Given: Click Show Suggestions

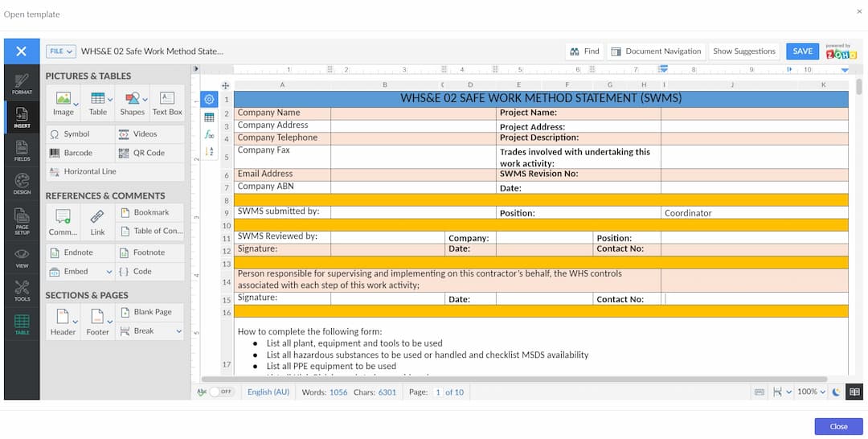Looking at the screenshot, I should pyautogui.click(x=744, y=51).
